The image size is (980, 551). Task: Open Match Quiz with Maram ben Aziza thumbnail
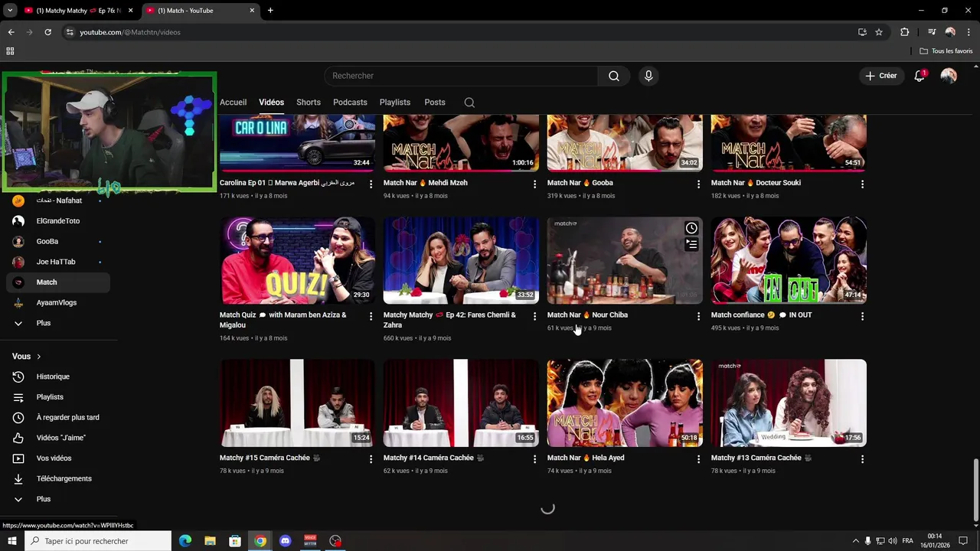click(297, 260)
